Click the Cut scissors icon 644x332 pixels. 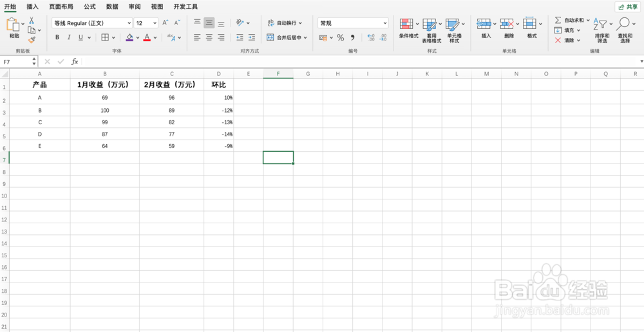[32, 21]
